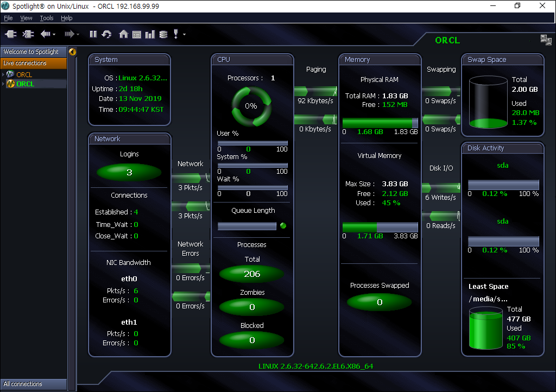Screen dimensions: 556x392
Task: Select the Live connections section
Action: point(34,63)
